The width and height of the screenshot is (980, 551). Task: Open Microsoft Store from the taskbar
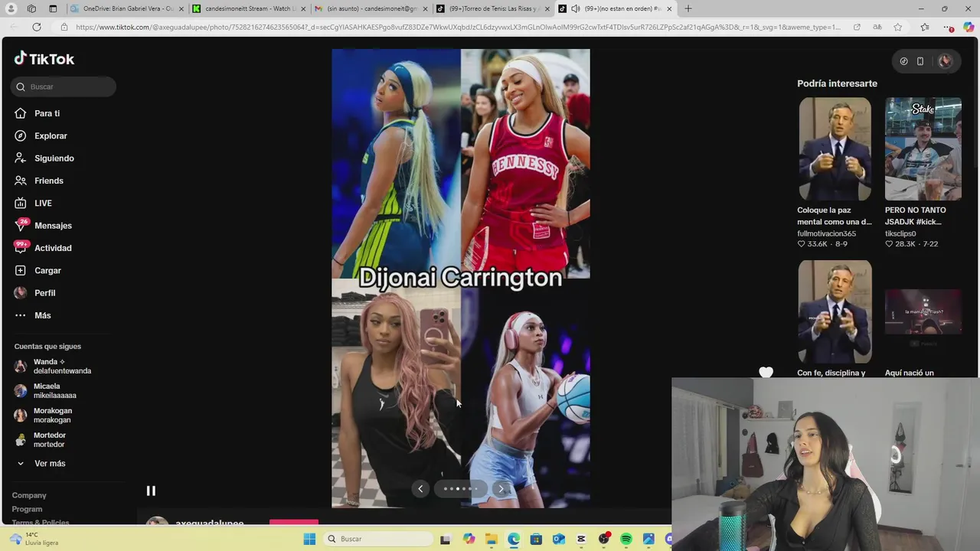click(x=536, y=539)
